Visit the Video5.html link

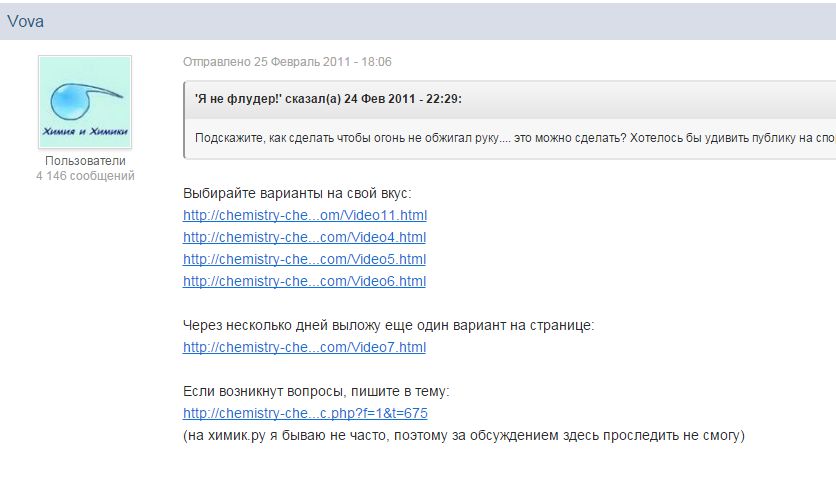pos(304,259)
